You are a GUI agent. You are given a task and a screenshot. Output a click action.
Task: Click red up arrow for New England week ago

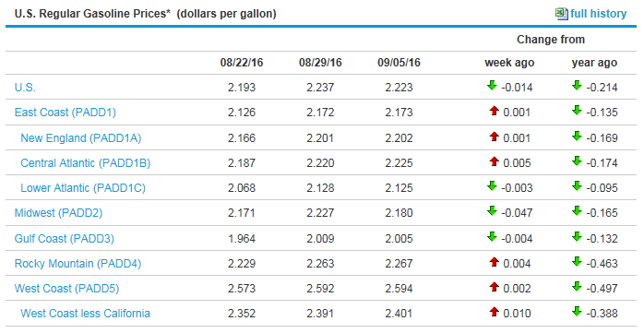(x=495, y=137)
